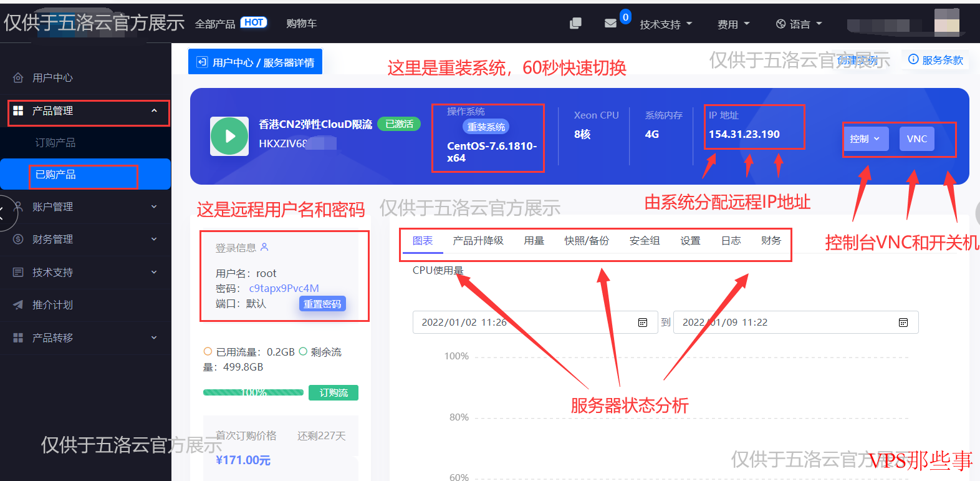Screen dimensions: 980x481
Task: Click the ¥171.00元 price text
Action: pyautogui.click(x=243, y=460)
